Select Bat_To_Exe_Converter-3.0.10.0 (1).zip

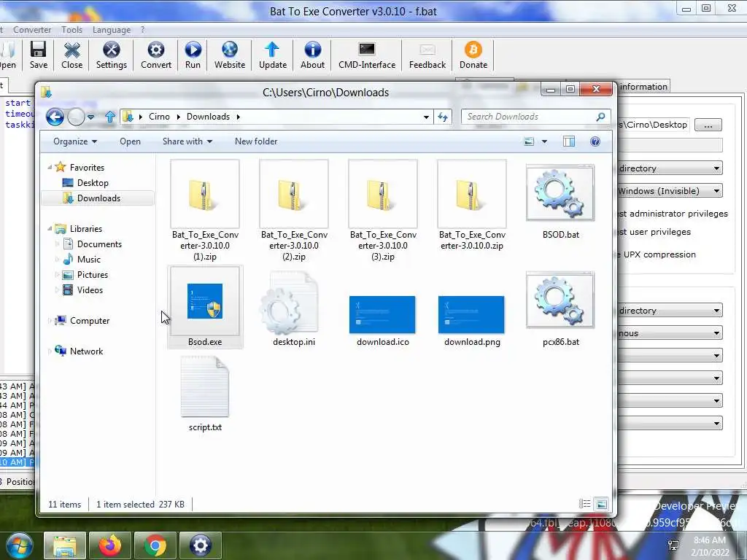coord(205,211)
